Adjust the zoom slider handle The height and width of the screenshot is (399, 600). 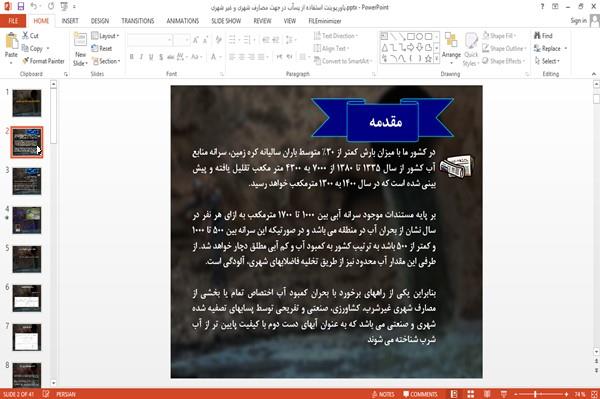pos(535,394)
